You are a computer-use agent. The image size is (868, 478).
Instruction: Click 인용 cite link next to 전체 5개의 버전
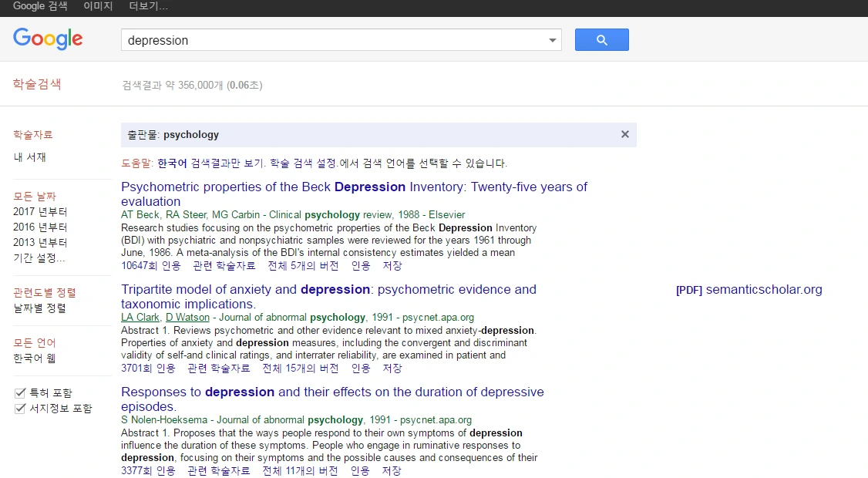[x=361, y=266]
